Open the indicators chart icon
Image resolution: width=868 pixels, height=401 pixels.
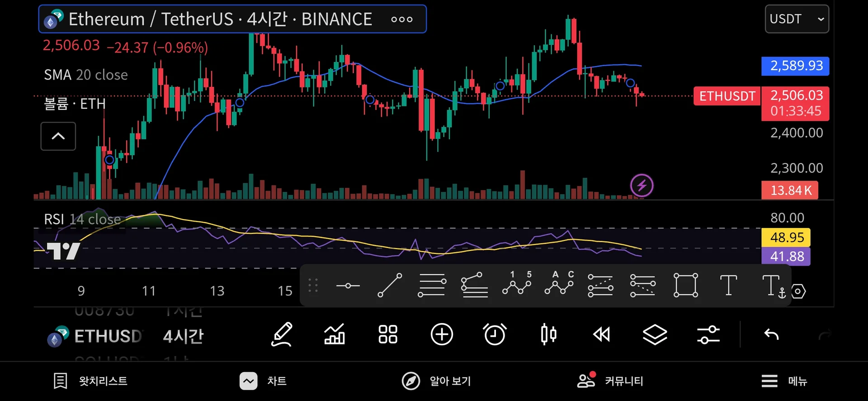[335, 335]
